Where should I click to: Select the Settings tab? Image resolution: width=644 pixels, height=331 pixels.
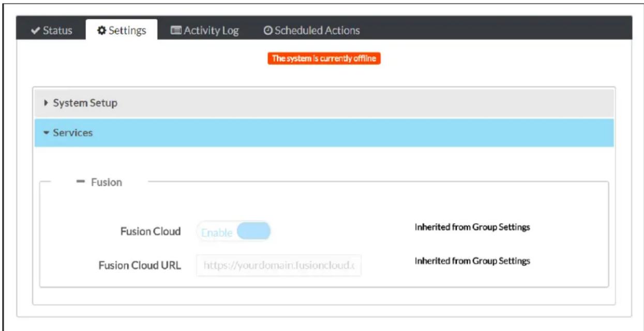pos(122,31)
